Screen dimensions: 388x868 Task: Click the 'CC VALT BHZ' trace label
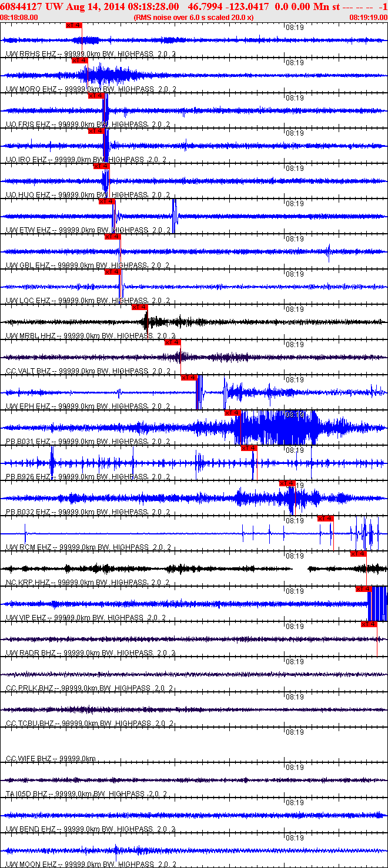pos(29,371)
